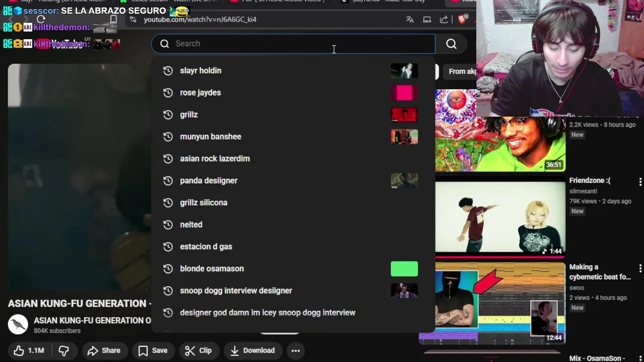Click the site settings icon left of URL
This screenshot has width=644, height=362.
pos(133,19)
